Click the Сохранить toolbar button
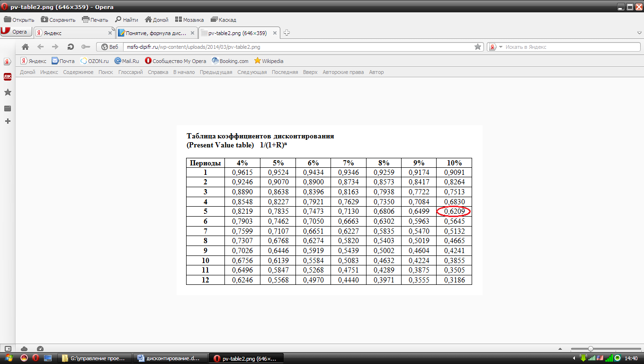 click(x=58, y=20)
